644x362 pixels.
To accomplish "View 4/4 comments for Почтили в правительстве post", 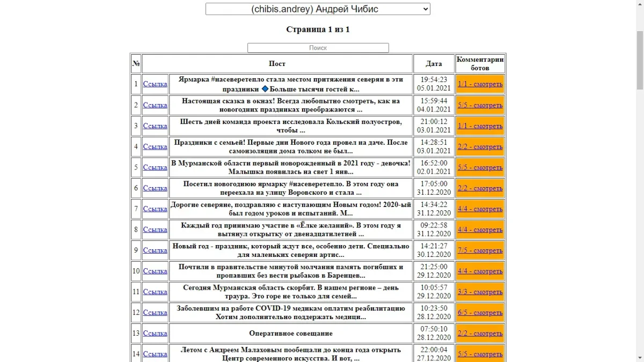I will (480, 271).
